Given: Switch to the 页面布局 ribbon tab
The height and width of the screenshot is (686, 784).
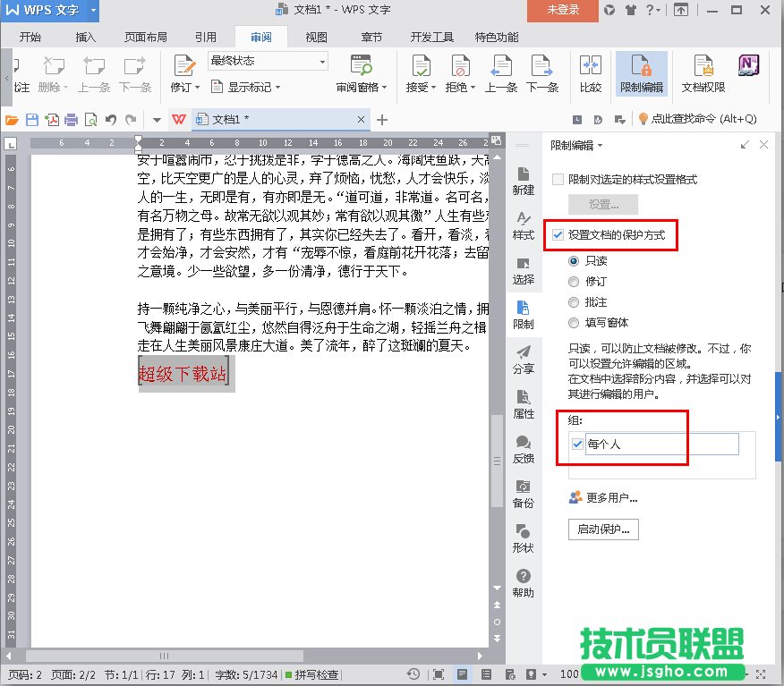Looking at the screenshot, I should coord(146,38).
